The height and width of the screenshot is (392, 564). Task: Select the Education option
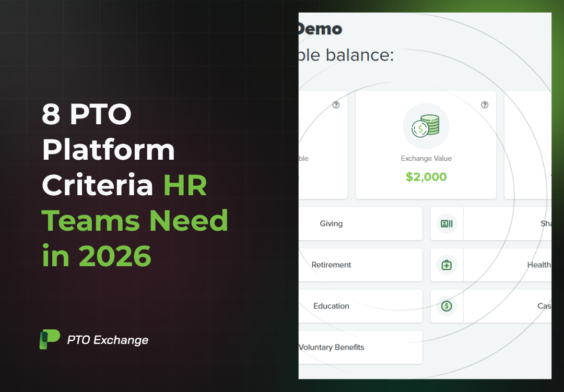360,306
